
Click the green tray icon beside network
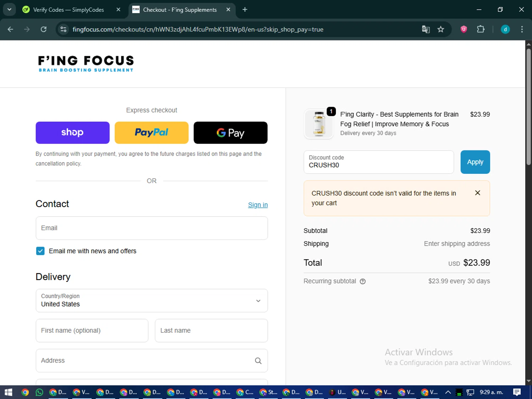pos(459,392)
